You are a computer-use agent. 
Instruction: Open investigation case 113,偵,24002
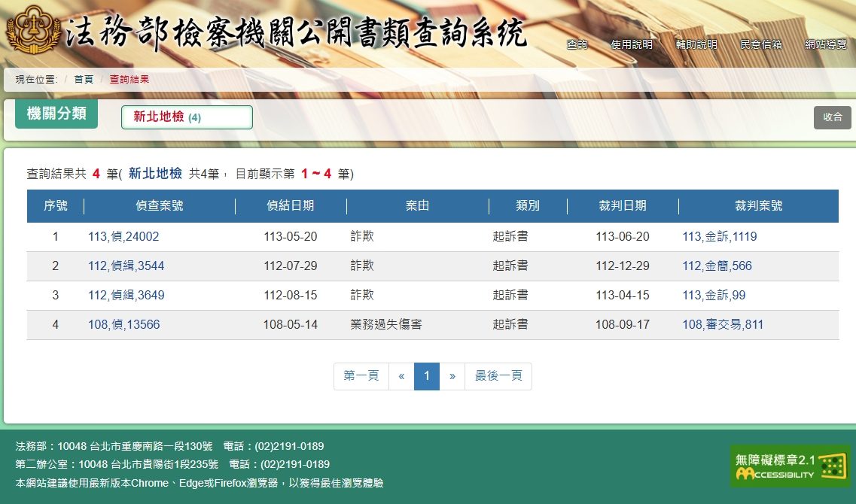point(123,237)
